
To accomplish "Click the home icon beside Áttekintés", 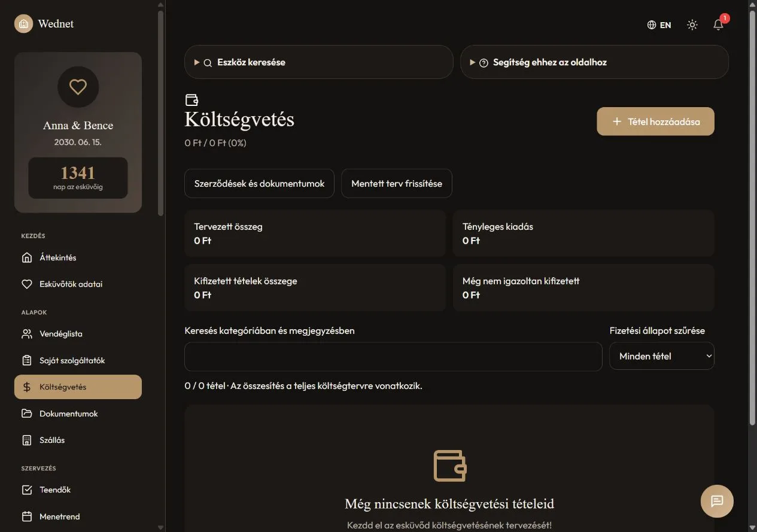I will [x=27, y=258].
